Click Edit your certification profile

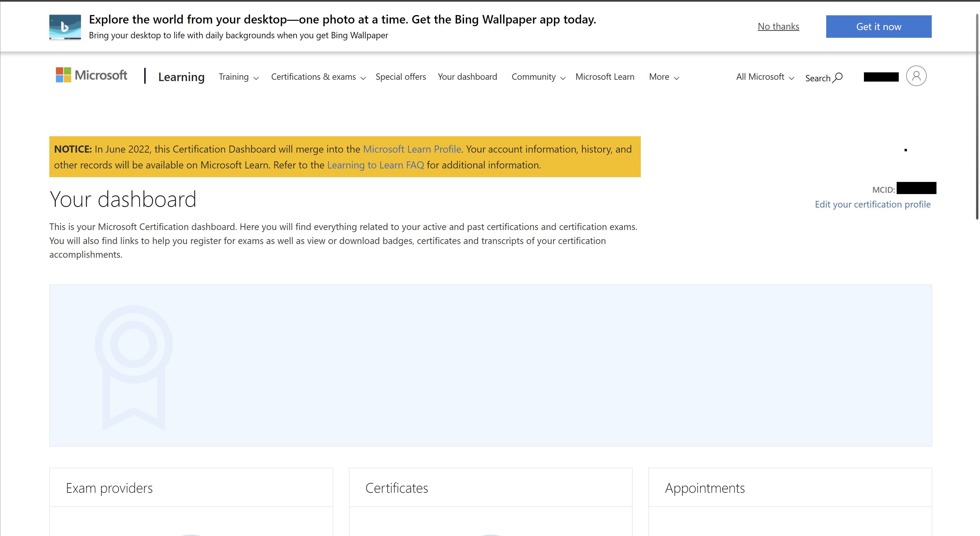(873, 204)
